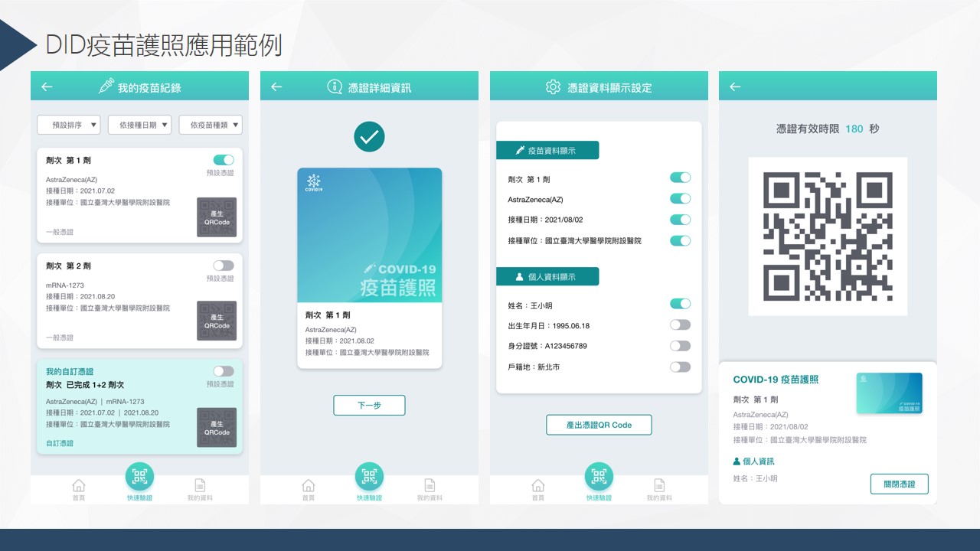
Task: Enable 戶籍地 新北市 display toggle
Action: (680, 367)
